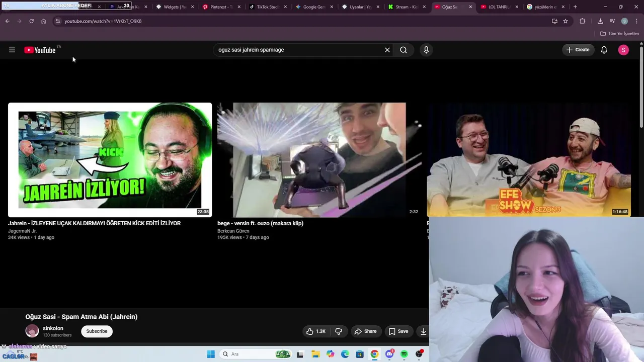644x362 pixels.
Task: Open Spotify from the taskbar
Action: click(404, 354)
